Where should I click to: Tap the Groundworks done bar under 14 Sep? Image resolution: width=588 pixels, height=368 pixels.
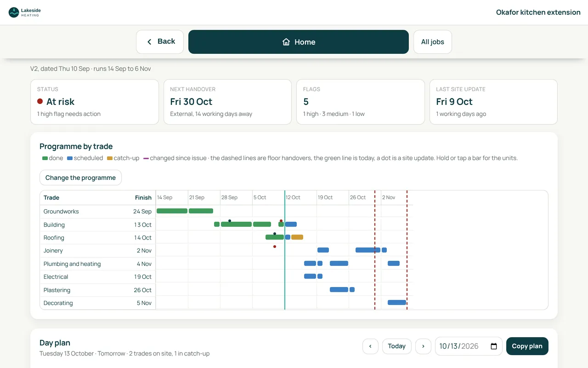tap(172, 211)
